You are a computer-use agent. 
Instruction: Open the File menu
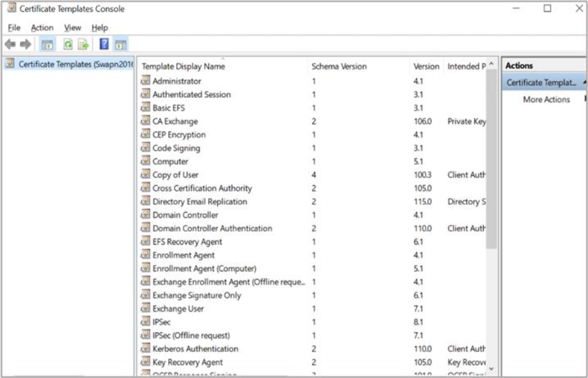(x=14, y=28)
